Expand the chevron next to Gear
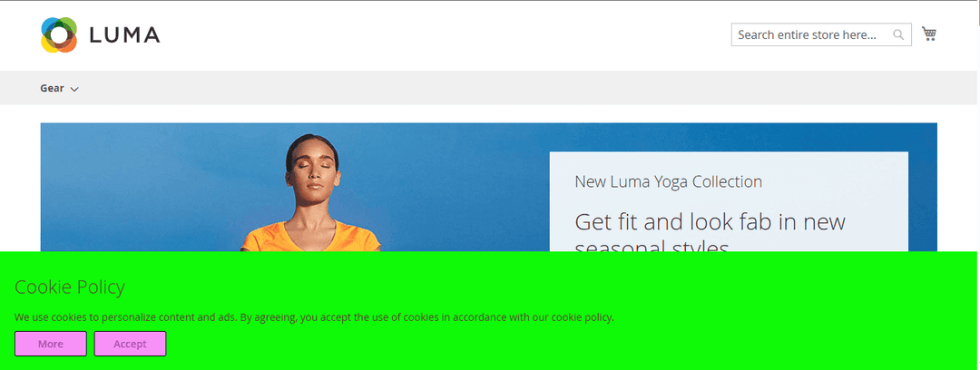The width and height of the screenshot is (980, 370). tap(74, 90)
